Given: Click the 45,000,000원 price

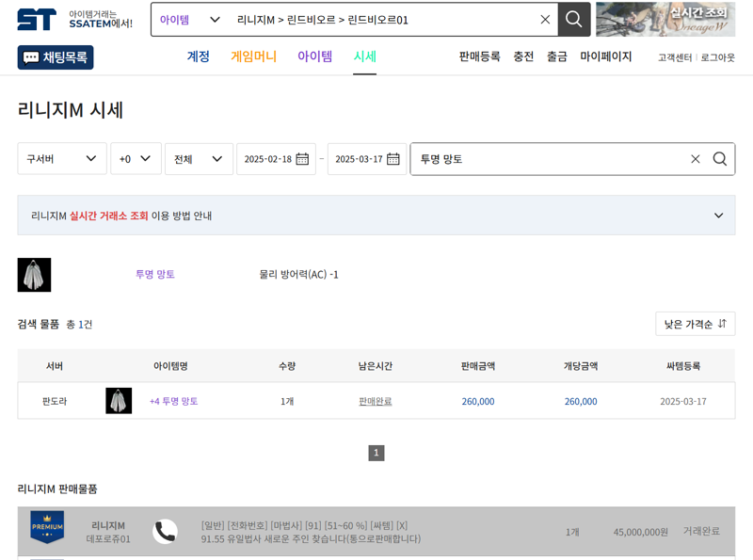Looking at the screenshot, I should click(x=641, y=532).
